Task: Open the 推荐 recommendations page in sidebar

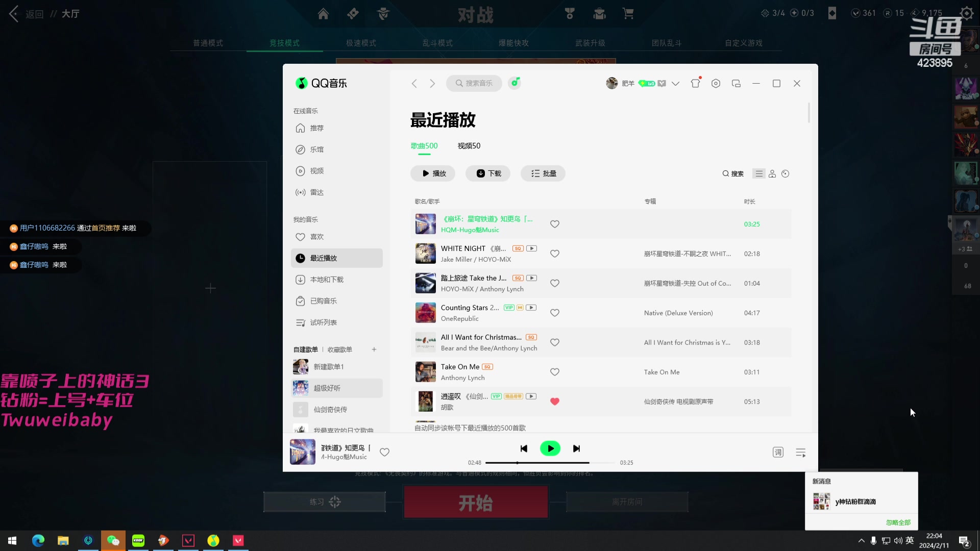Action: pos(309,128)
